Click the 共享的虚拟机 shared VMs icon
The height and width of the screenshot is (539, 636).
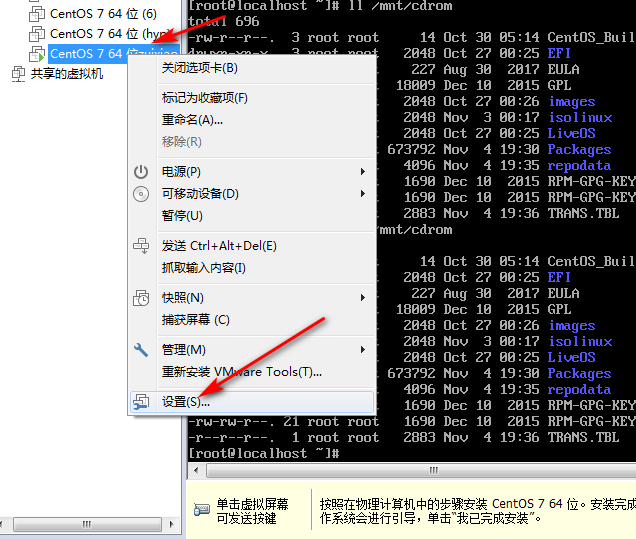click(18, 74)
